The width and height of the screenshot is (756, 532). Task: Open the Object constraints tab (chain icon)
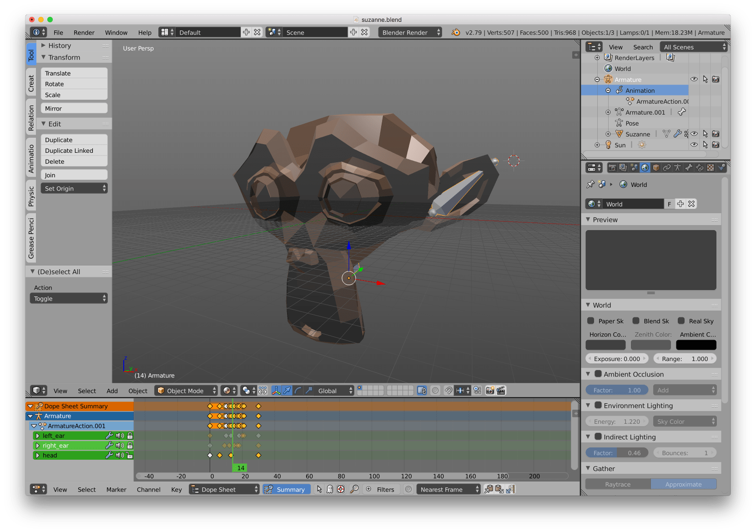click(x=667, y=168)
